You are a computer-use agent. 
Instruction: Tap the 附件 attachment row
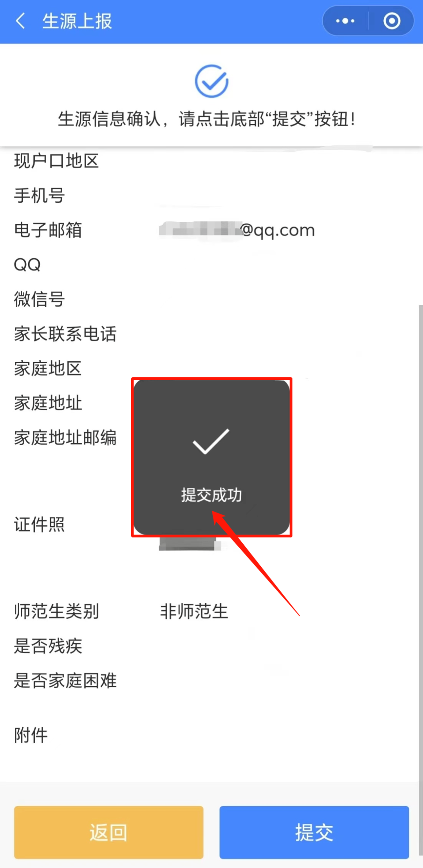point(211,735)
